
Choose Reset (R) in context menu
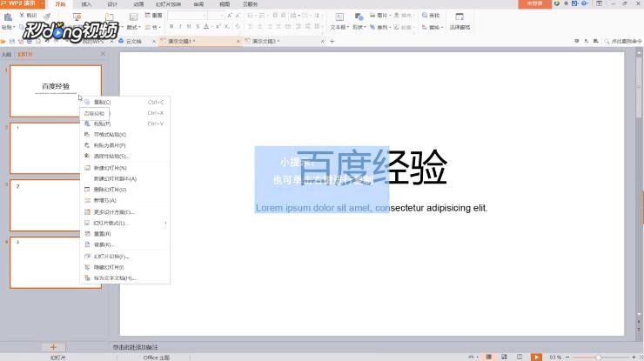[124, 234]
